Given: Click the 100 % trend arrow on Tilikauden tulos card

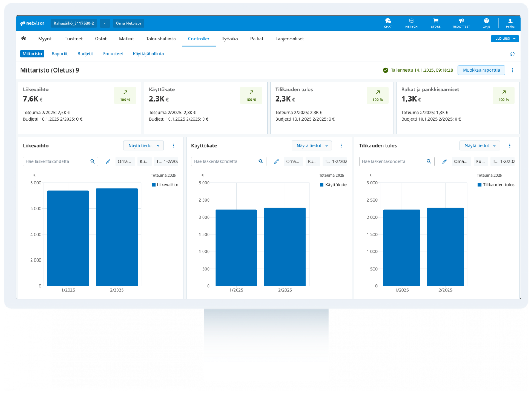Looking at the screenshot, I should coord(378,95).
